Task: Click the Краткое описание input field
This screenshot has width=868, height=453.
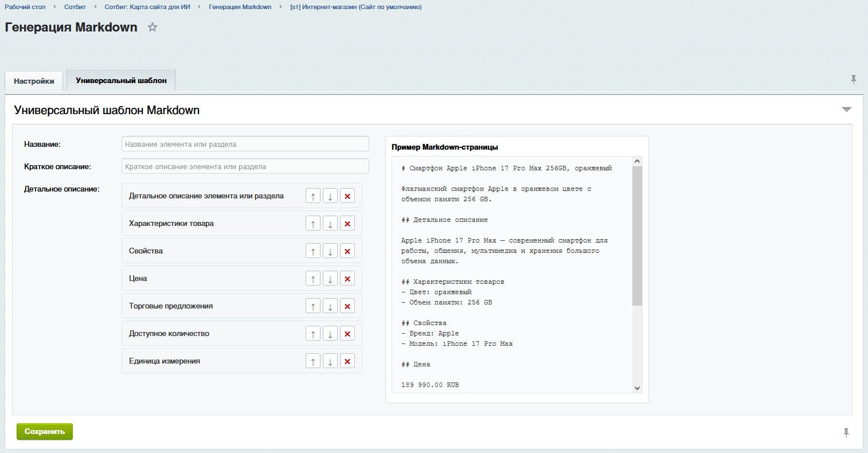Action: point(244,166)
